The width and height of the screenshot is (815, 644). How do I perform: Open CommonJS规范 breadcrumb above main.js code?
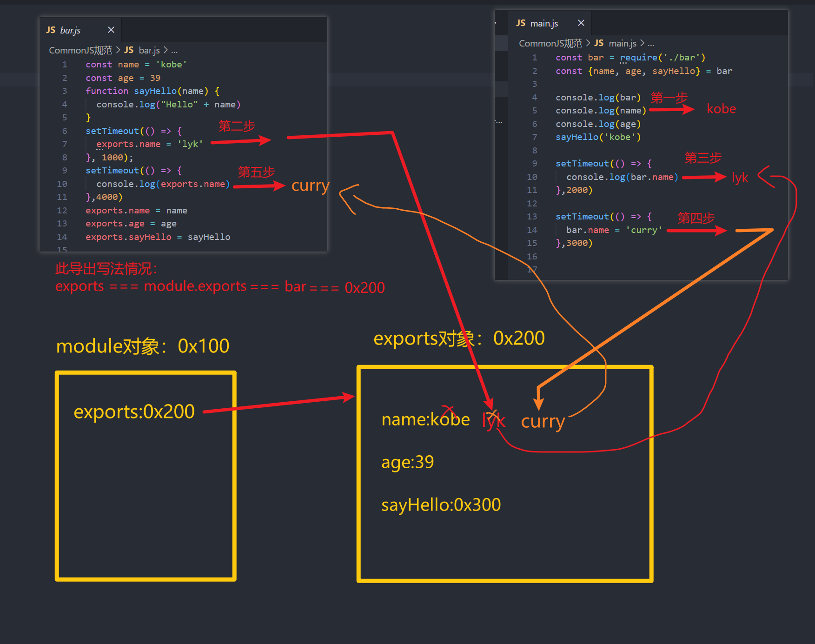[x=550, y=43]
